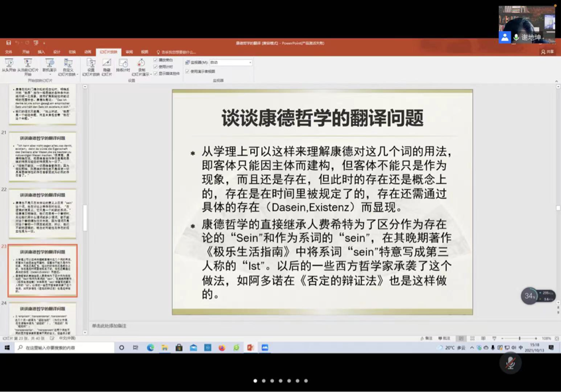Open the 设置幻灯片放映 setup icon
The image size is (561, 392).
tap(91, 65)
